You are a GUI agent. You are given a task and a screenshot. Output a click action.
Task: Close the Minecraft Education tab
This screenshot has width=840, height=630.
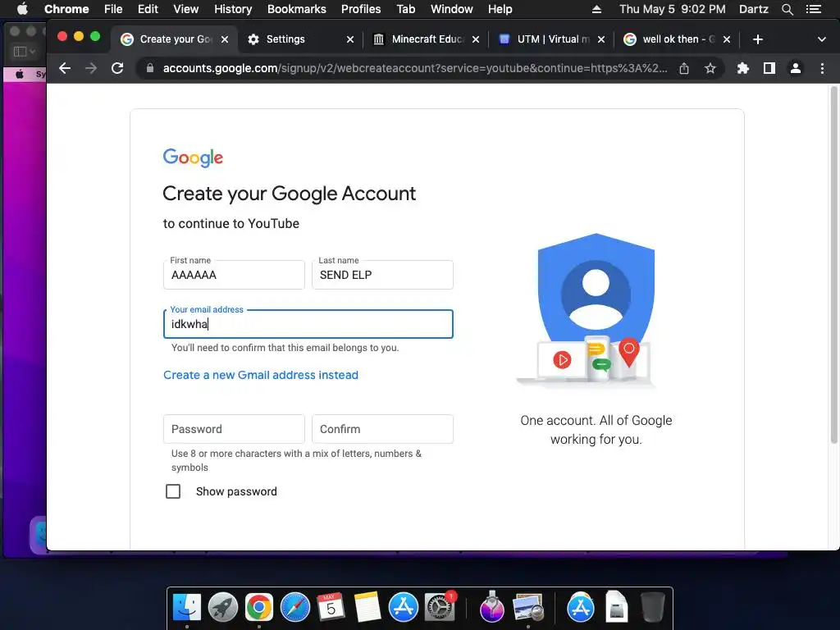pos(475,39)
